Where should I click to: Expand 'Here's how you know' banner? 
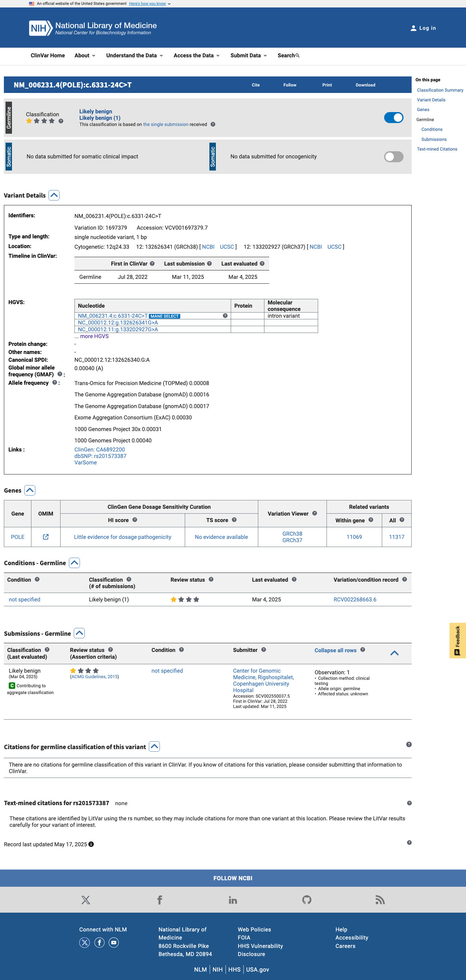pos(150,4)
